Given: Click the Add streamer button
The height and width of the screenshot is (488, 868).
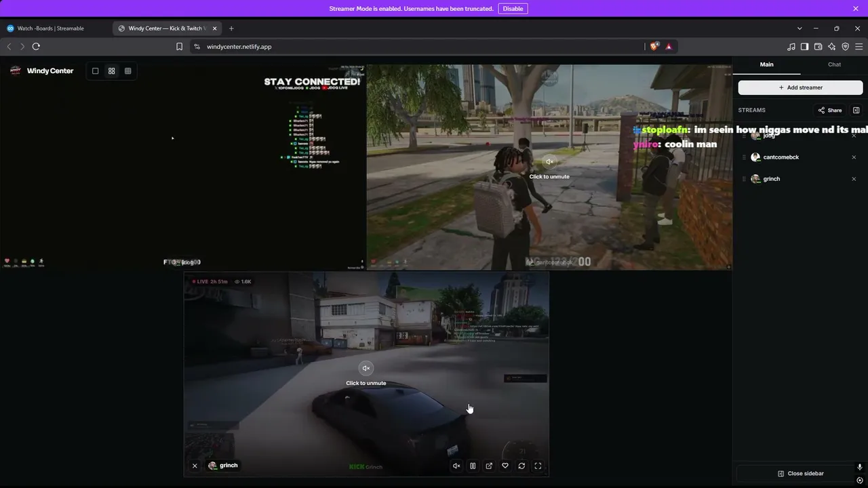Looking at the screenshot, I should pyautogui.click(x=800, y=87).
